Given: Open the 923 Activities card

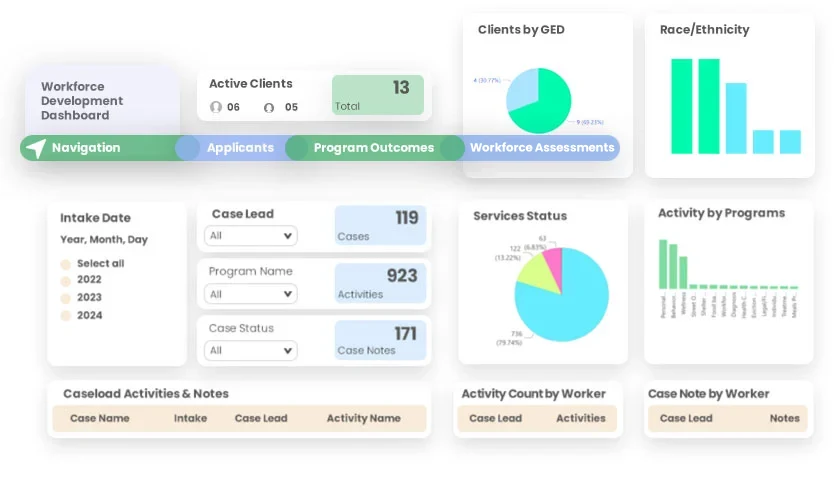Looking at the screenshot, I should click(x=380, y=283).
